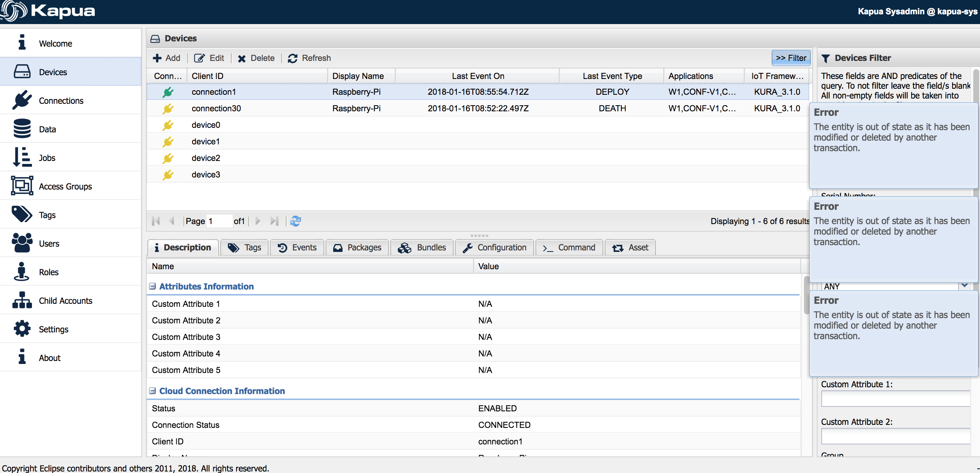Switch to the Packages tab
This screenshot has width=980, height=473.
coord(357,247)
